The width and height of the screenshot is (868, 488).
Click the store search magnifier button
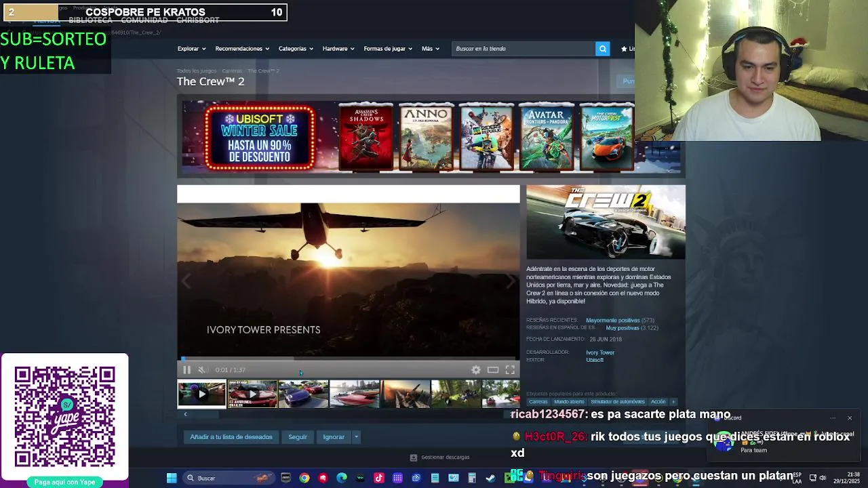(x=602, y=49)
